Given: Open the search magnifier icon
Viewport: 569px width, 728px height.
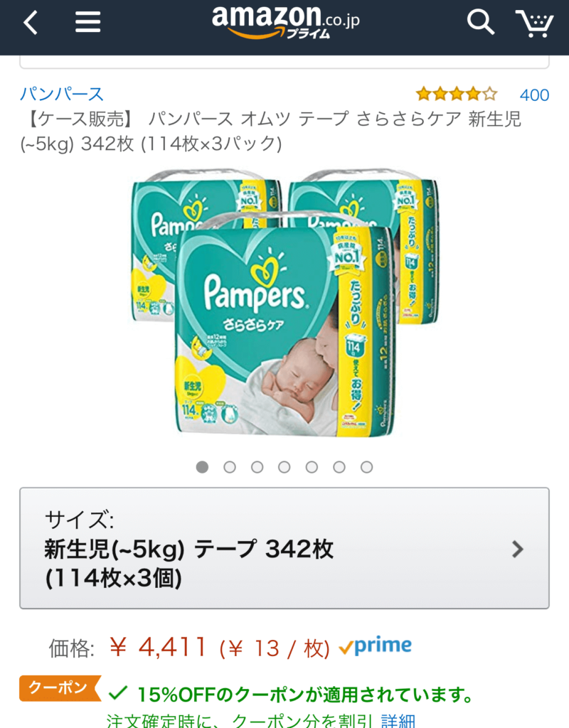Looking at the screenshot, I should (480, 22).
